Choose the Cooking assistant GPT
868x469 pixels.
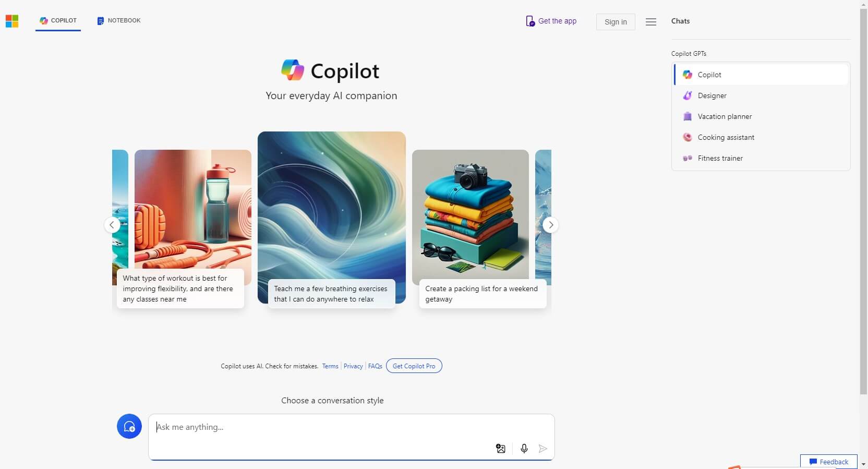coord(761,137)
